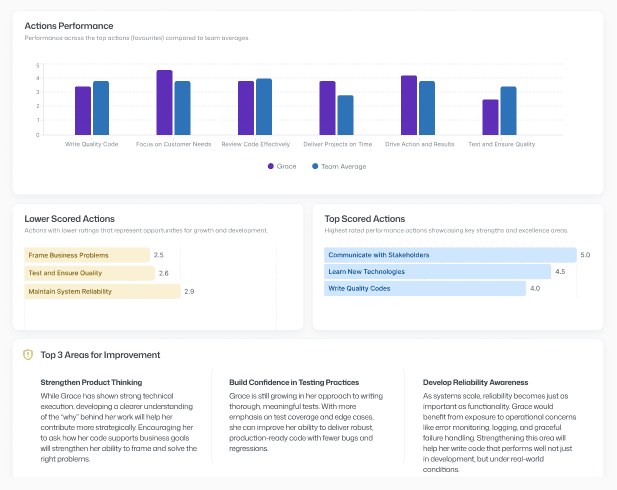Toggle the Team Average legend label
Image resolution: width=617 pixels, height=490 pixels.
[343, 166]
